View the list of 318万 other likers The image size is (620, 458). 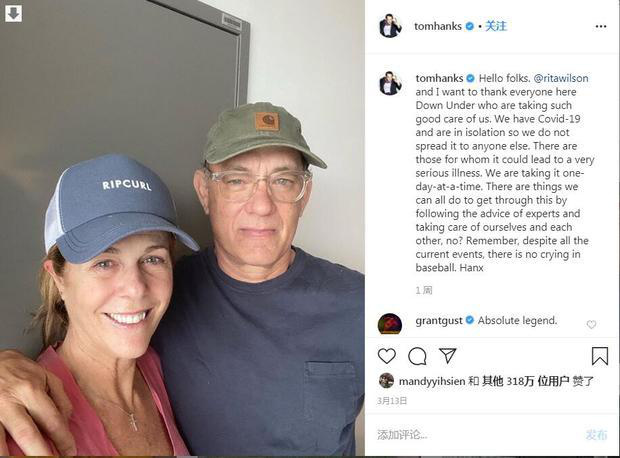coord(525,381)
